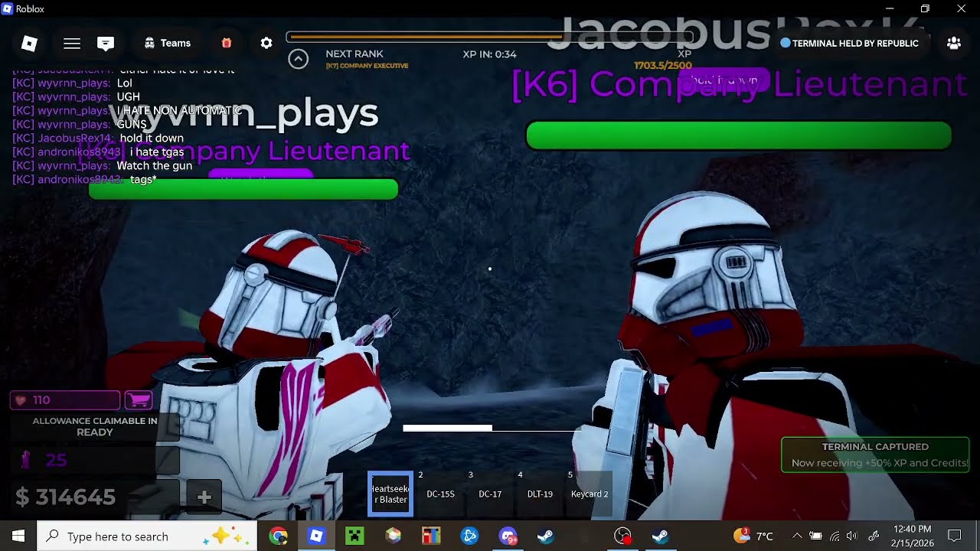Open the Teams button

167,44
